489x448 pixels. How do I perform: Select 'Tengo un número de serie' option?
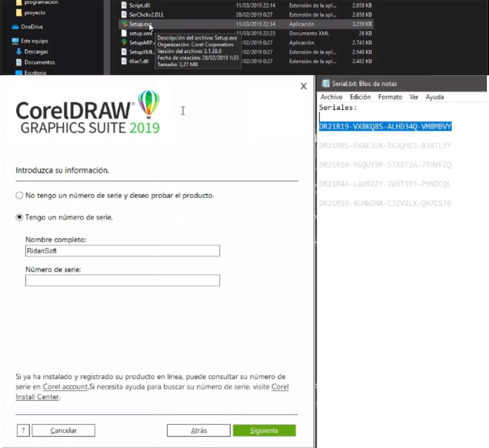tap(19, 217)
